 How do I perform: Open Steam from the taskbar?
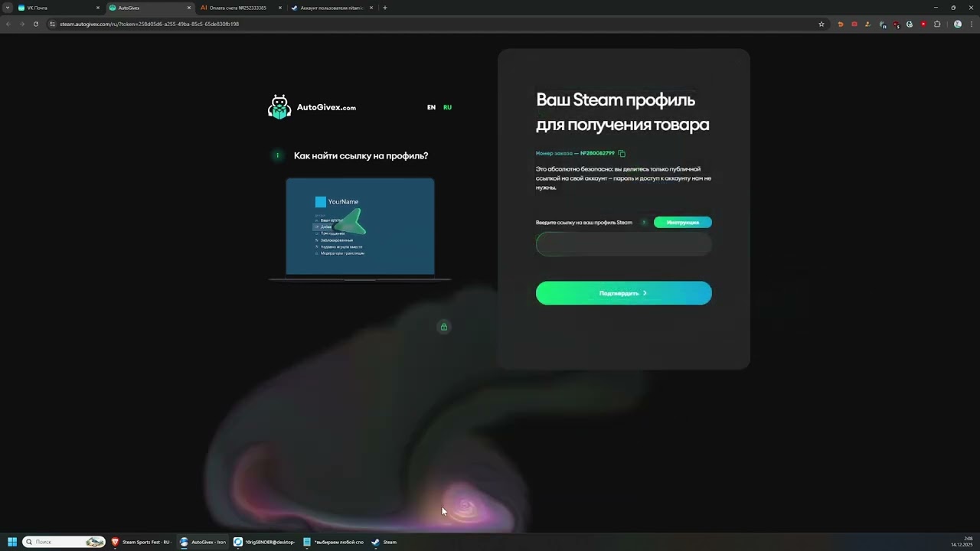384,542
